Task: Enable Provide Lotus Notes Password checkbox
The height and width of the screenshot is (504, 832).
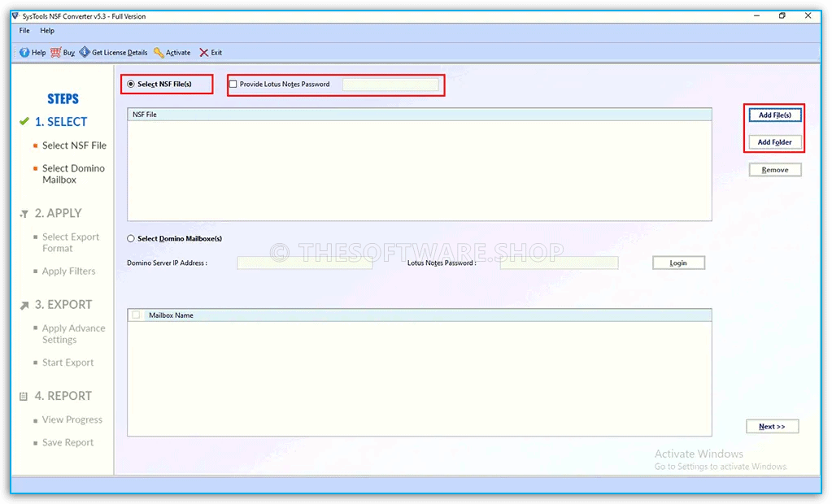Action: pyautogui.click(x=233, y=84)
